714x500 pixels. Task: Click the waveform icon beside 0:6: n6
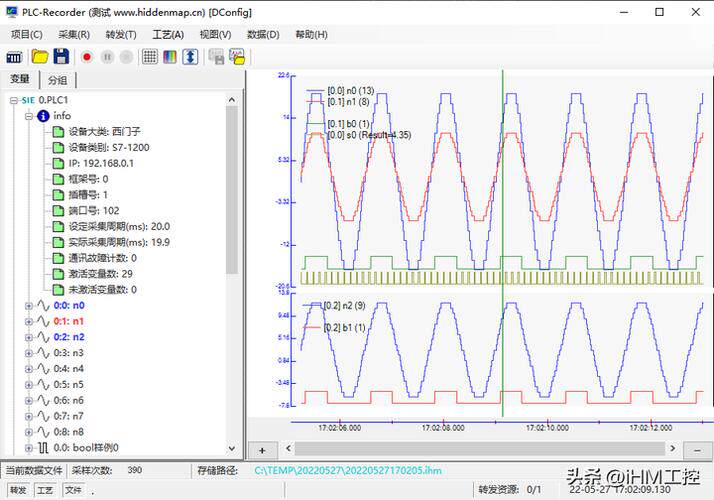click(43, 400)
